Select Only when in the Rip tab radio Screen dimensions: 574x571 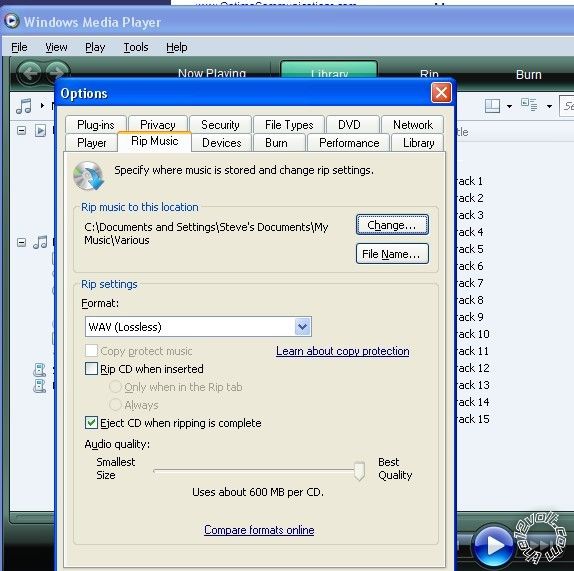coord(115,387)
